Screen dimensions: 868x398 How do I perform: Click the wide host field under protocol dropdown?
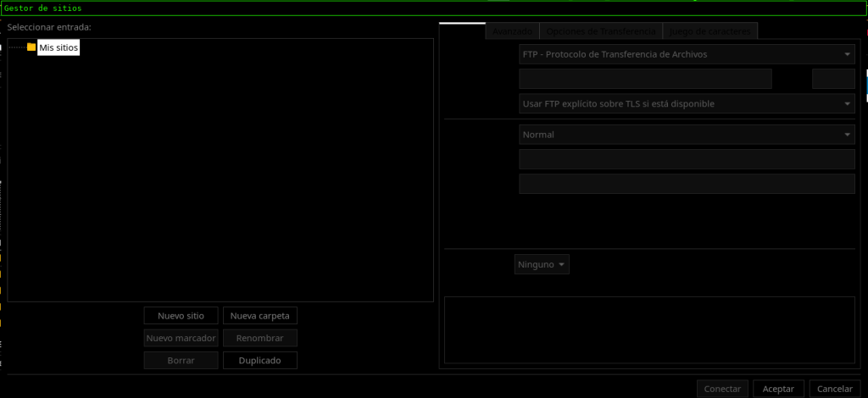645,79
